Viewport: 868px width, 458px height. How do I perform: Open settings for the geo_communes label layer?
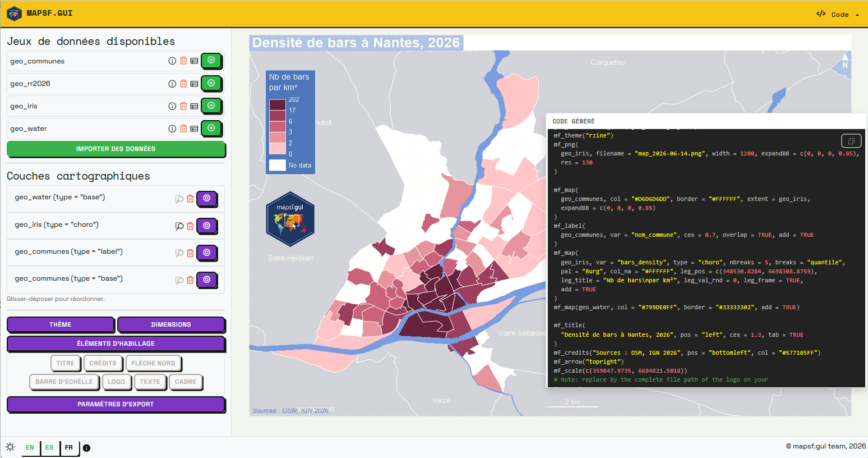[x=207, y=252]
